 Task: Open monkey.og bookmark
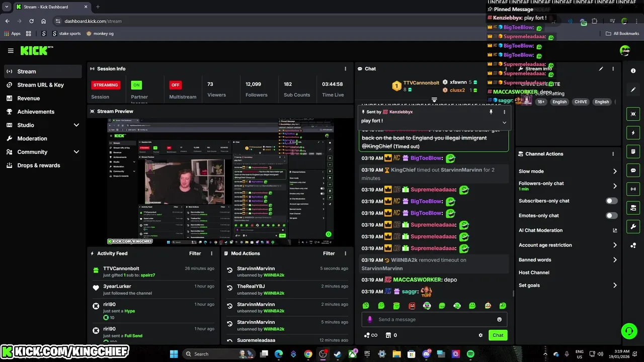(100, 34)
